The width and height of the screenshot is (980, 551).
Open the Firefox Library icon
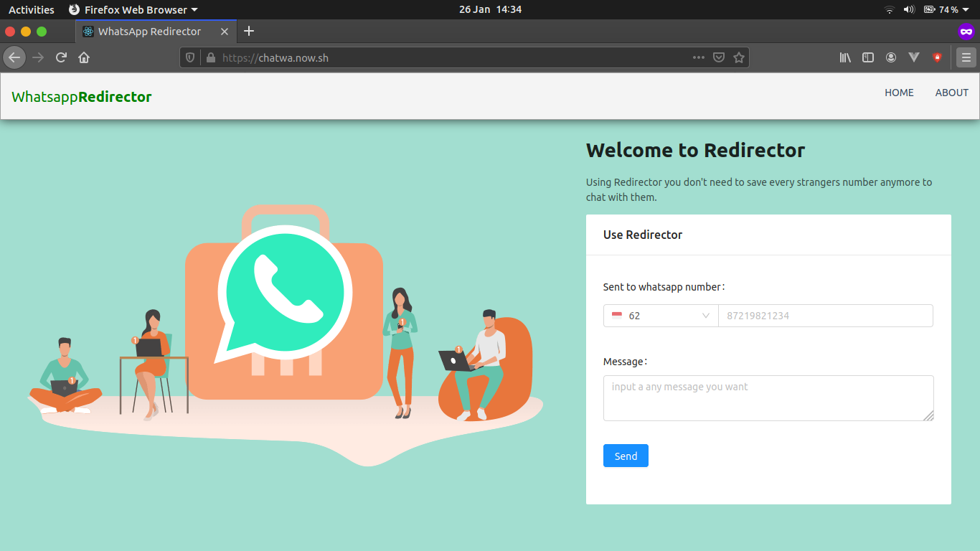[x=845, y=57]
